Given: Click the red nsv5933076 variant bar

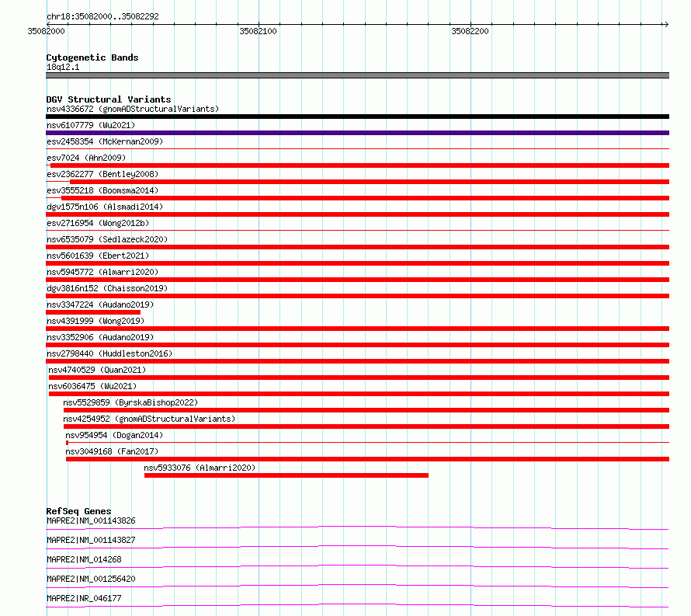Looking at the screenshot, I should tap(286, 475).
